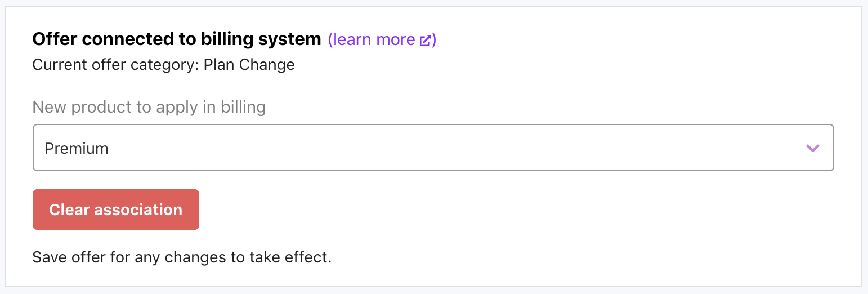
Task: Click the 'New product to apply in billing' label
Action: point(149,107)
